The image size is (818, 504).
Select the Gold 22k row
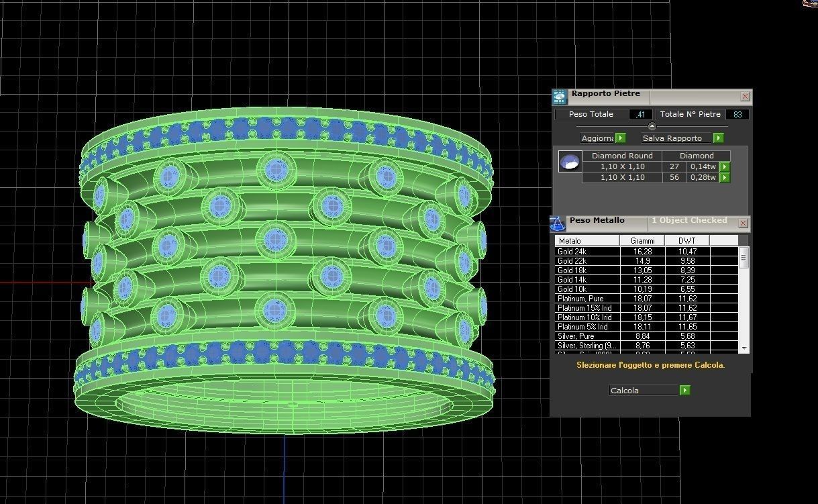(647, 261)
